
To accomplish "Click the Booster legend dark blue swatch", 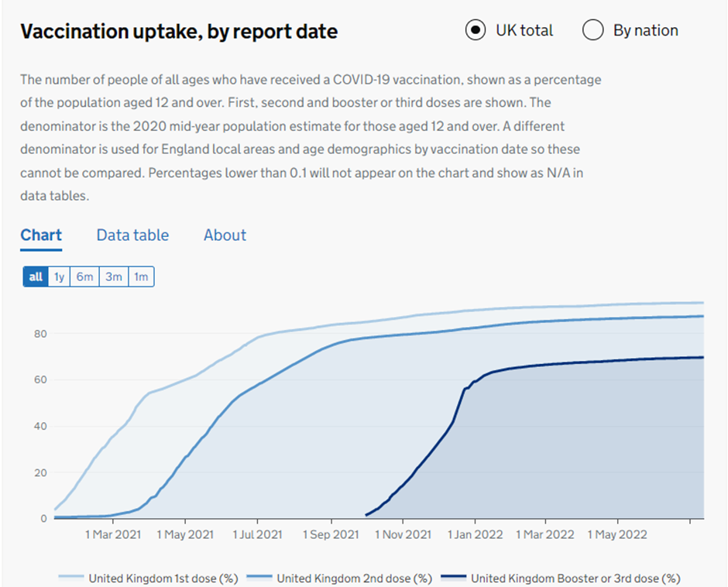I will point(453,578).
